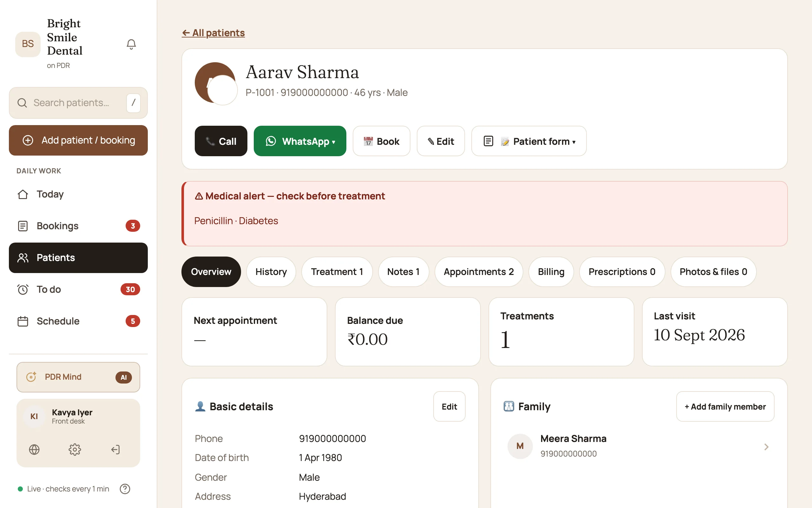The height and width of the screenshot is (508, 812).
Task: Click Add patient / booking button
Action: click(x=78, y=140)
